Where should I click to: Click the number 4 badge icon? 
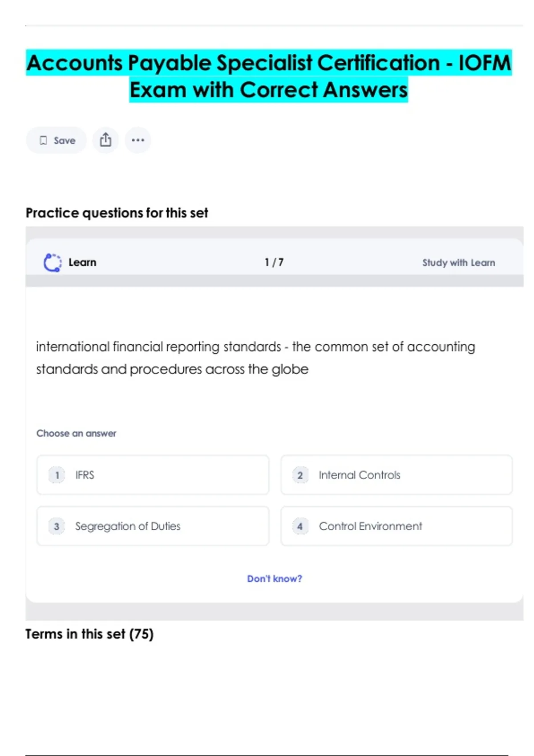pyautogui.click(x=300, y=527)
